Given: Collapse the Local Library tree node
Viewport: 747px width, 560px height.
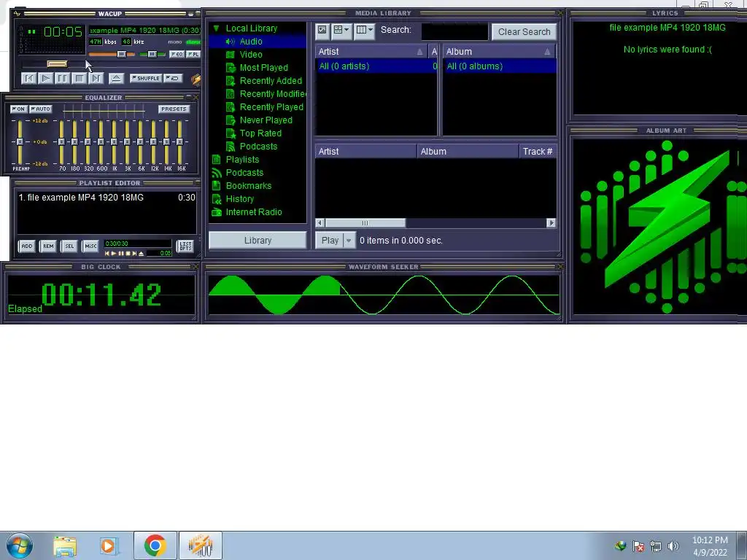Looking at the screenshot, I should pyautogui.click(x=216, y=28).
